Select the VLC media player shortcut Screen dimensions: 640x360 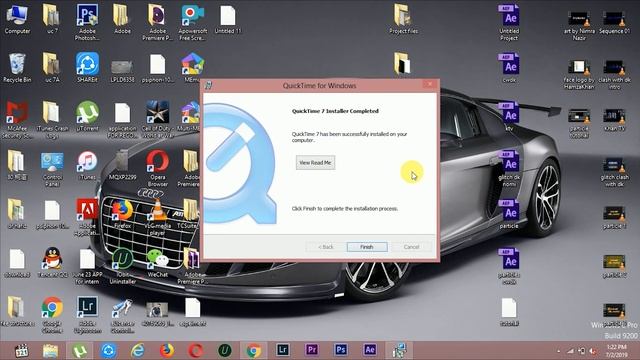tap(157, 218)
